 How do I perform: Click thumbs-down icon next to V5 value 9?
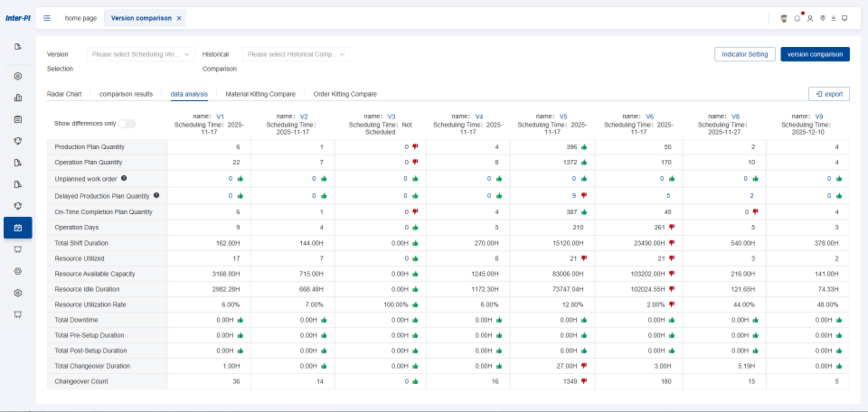(x=584, y=196)
